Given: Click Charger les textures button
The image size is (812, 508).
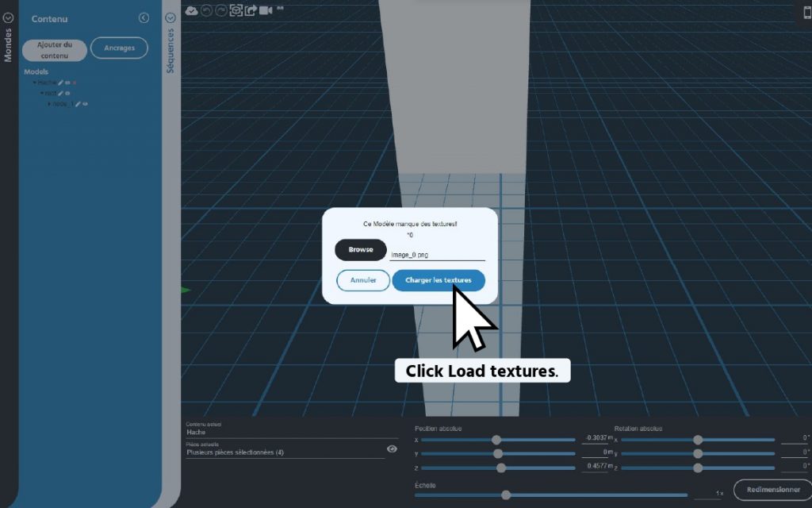Looking at the screenshot, I should coord(439,280).
